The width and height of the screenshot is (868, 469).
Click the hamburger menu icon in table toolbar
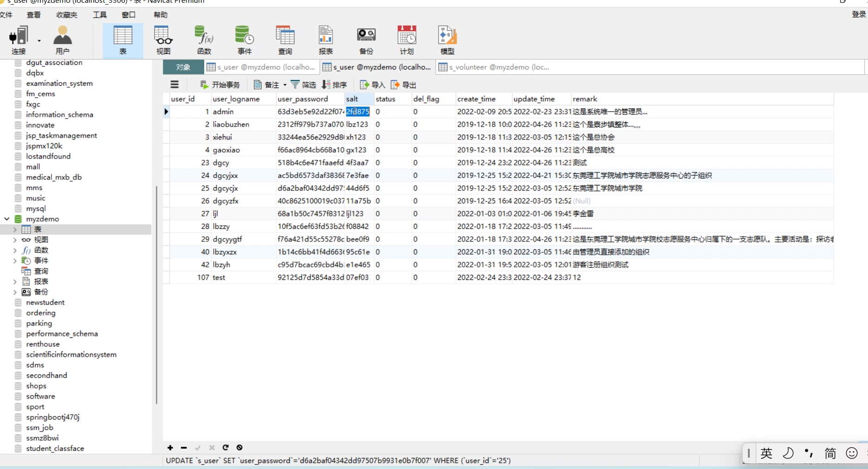174,85
